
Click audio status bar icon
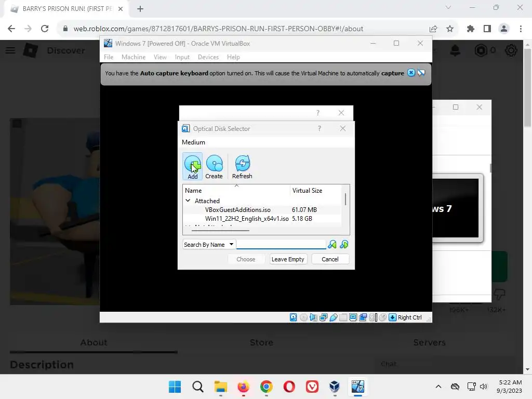click(x=313, y=317)
